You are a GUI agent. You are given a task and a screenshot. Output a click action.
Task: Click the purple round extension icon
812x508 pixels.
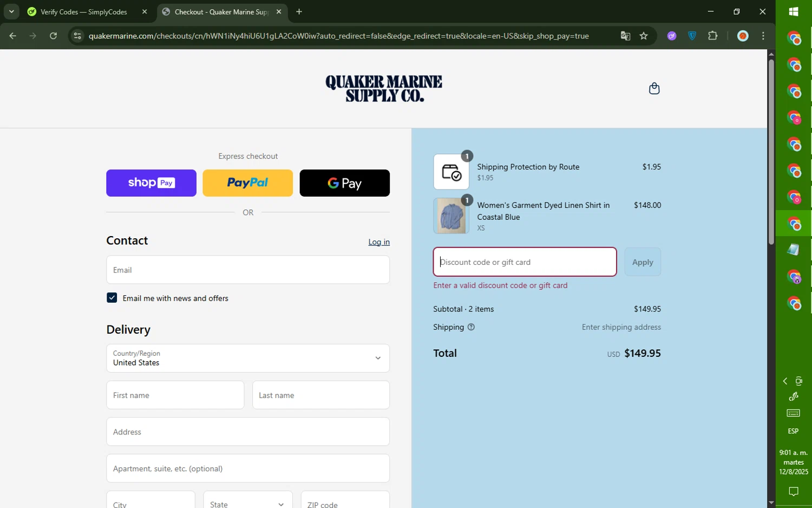(x=672, y=36)
